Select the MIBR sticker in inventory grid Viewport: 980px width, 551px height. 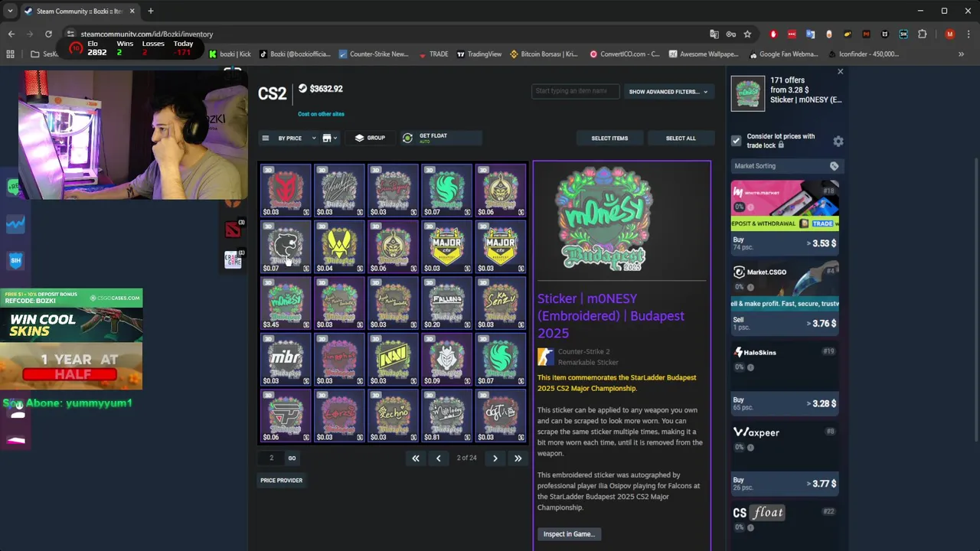tap(286, 359)
